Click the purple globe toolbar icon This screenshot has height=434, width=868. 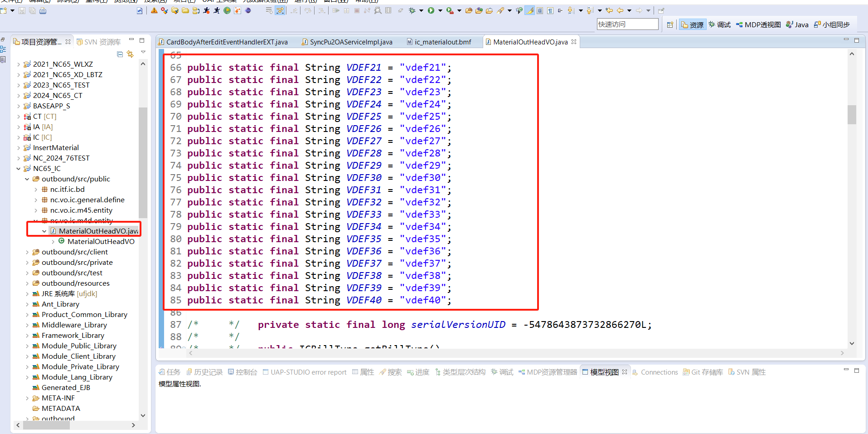tap(247, 10)
